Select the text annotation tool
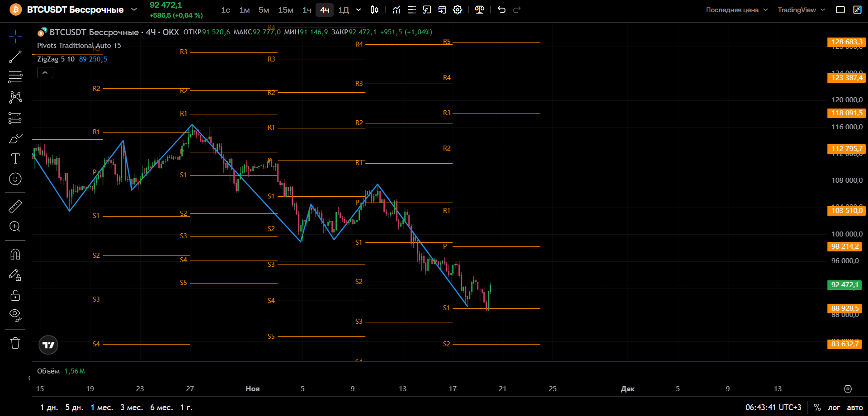 (x=15, y=159)
